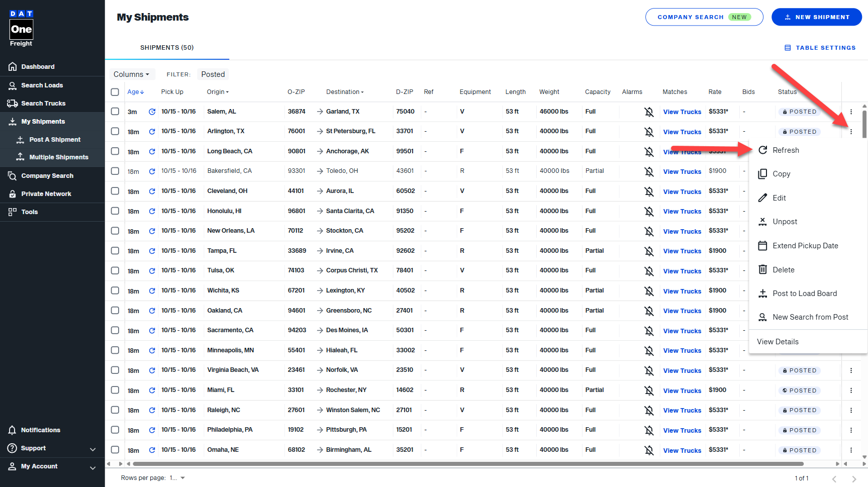Choose Unpost from the context menu
The image size is (868, 487).
[785, 222]
